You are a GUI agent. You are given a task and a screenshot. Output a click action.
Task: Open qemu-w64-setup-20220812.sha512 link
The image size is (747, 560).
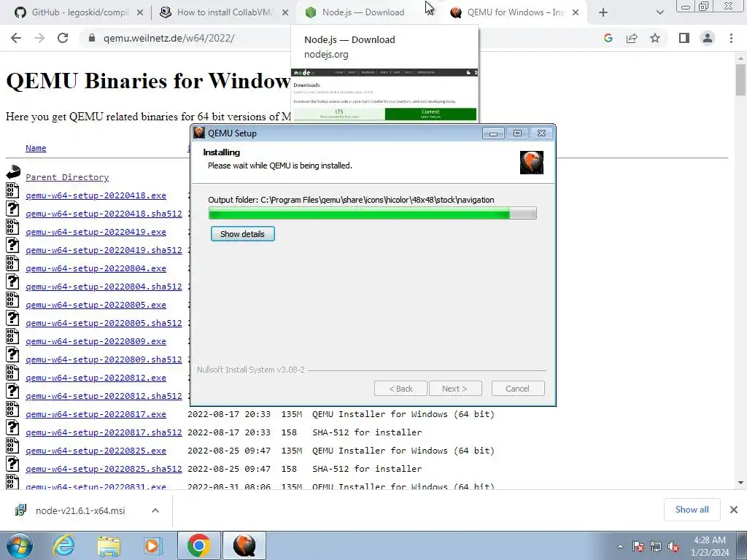click(104, 396)
